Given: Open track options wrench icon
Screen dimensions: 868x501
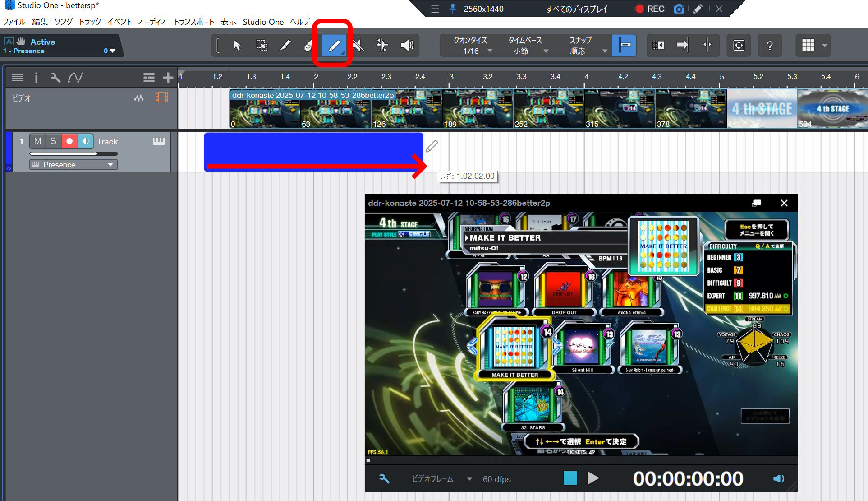Looking at the screenshot, I should pyautogui.click(x=55, y=78).
